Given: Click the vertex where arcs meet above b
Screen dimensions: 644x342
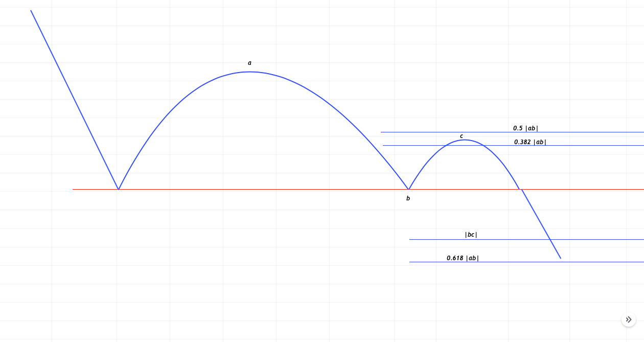Looking at the screenshot, I should tap(408, 189).
